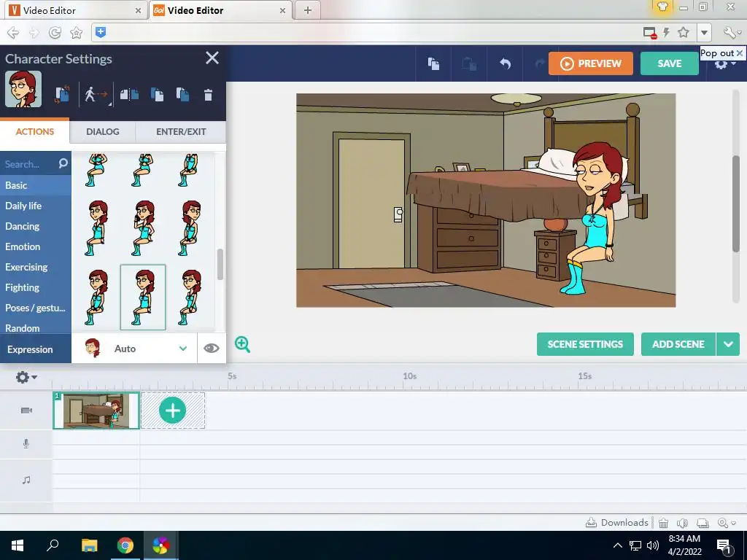Click the action Search field
This screenshot has width=747, height=560.
click(x=28, y=164)
